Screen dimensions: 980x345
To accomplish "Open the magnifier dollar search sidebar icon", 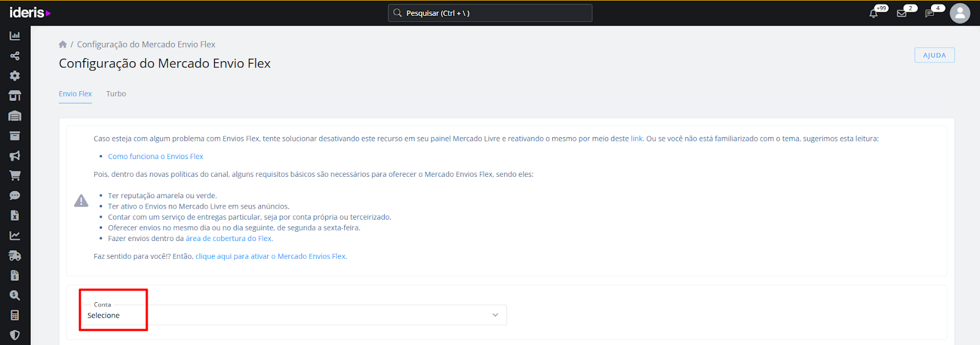I will click(x=15, y=295).
